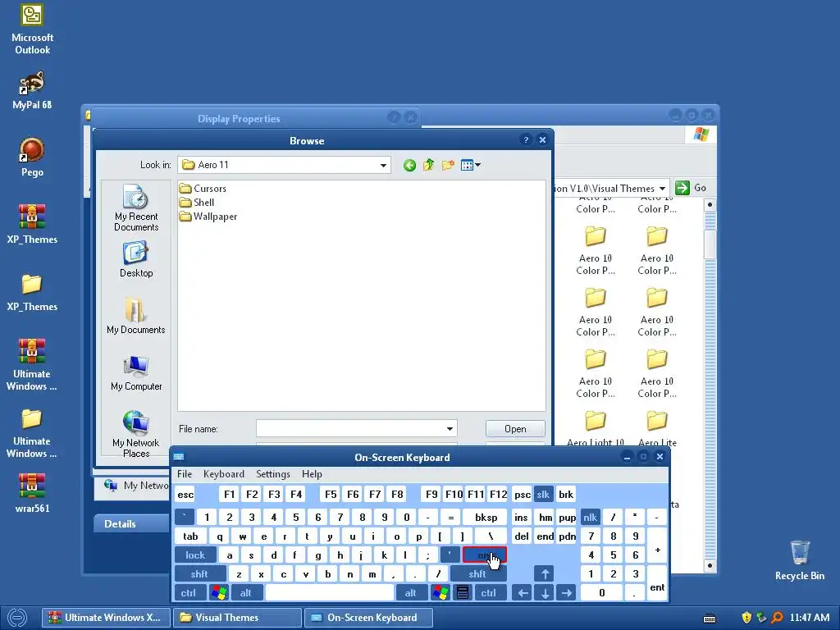Click the Browse dialog help button
Screen dimensions: 840x630
click(x=526, y=139)
